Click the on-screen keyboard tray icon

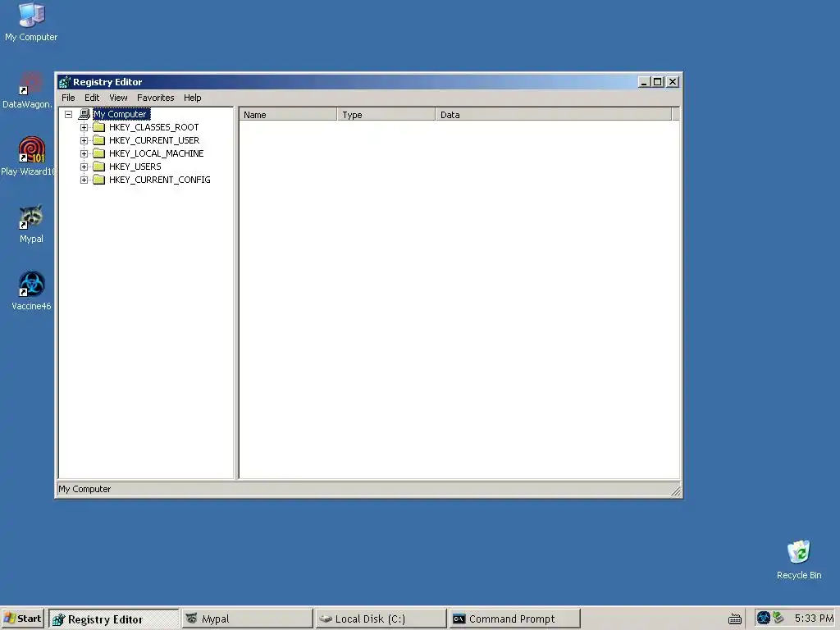click(x=735, y=619)
